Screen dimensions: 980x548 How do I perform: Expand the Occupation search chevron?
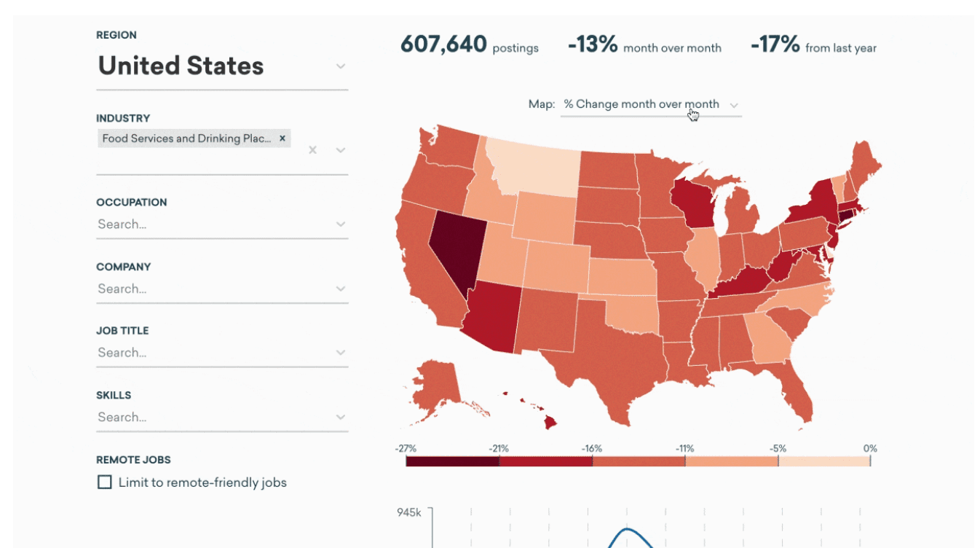click(340, 224)
